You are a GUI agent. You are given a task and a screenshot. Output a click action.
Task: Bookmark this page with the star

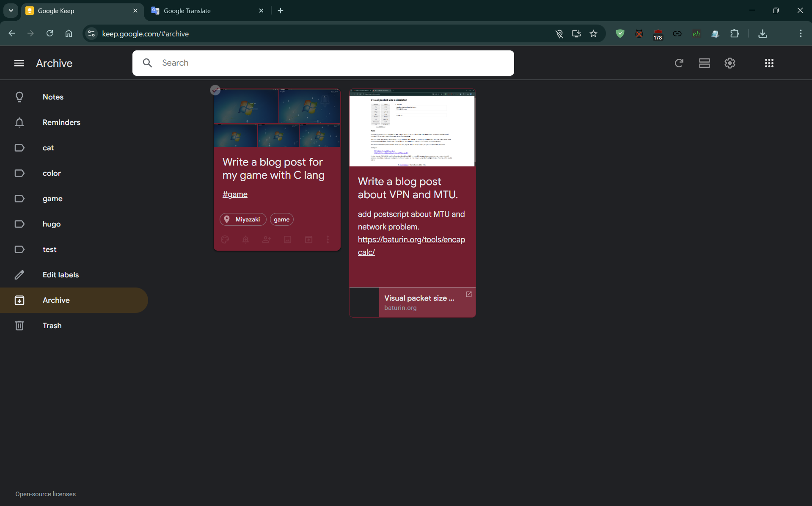[x=593, y=33]
